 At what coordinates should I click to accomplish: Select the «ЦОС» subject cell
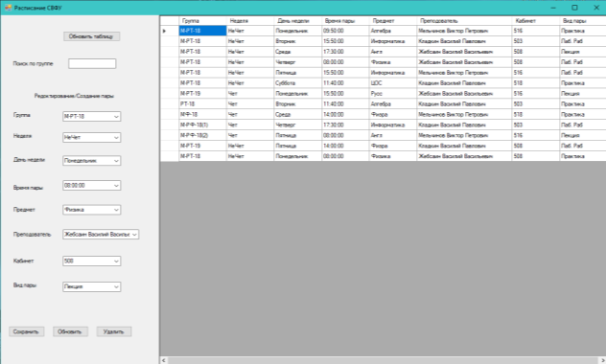point(393,83)
